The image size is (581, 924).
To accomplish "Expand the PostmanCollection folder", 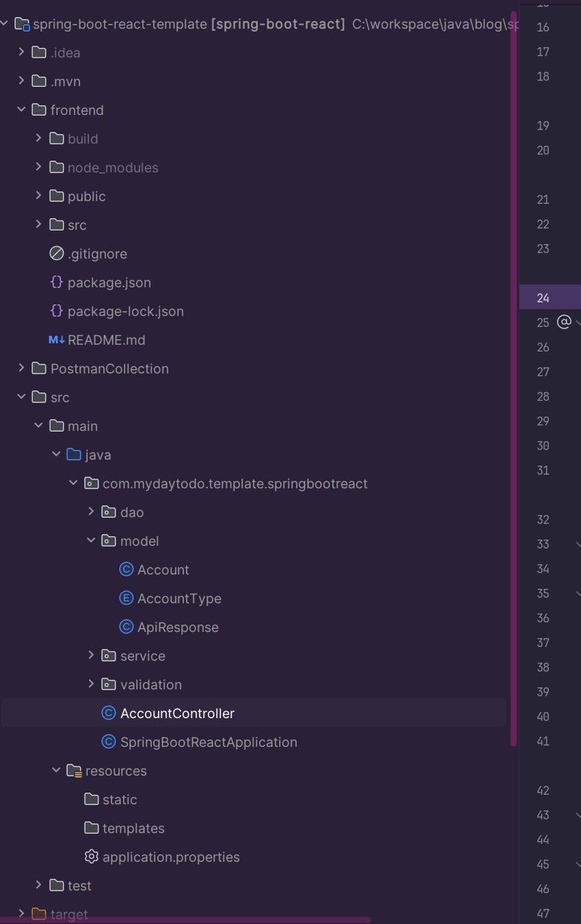I will coord(21,368).
